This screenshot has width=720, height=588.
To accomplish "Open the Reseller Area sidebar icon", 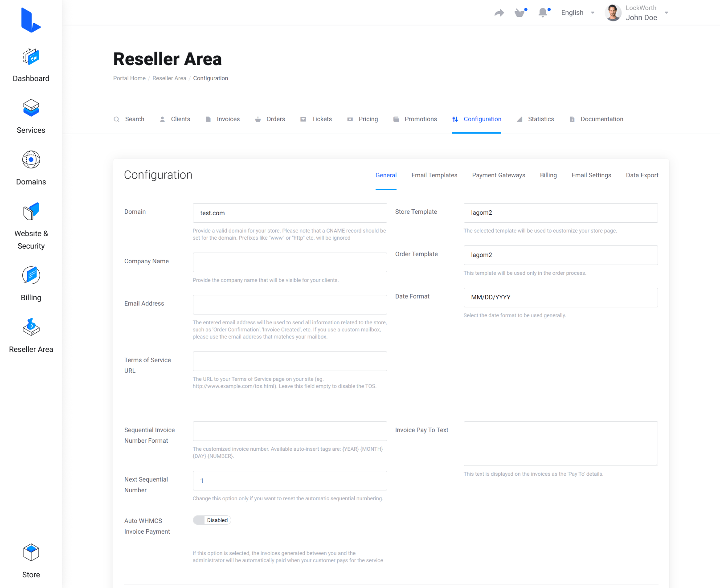I will click(x=31, y=327).
